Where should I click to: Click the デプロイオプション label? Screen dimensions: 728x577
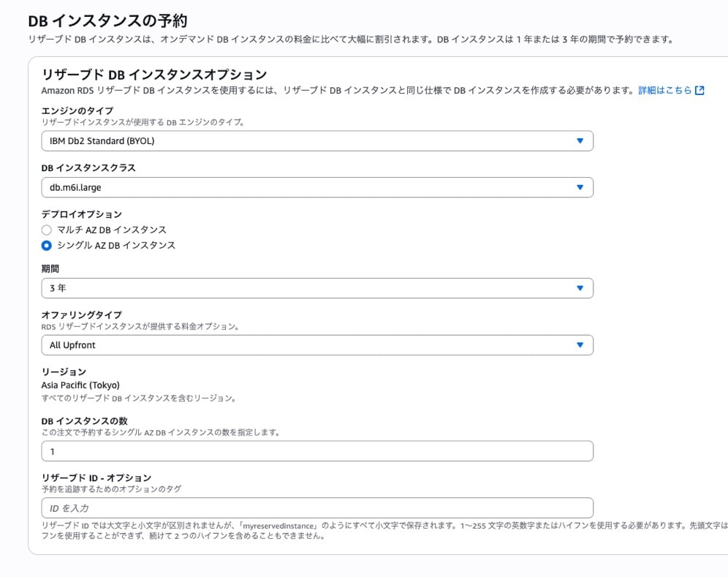tap(82, 214)
